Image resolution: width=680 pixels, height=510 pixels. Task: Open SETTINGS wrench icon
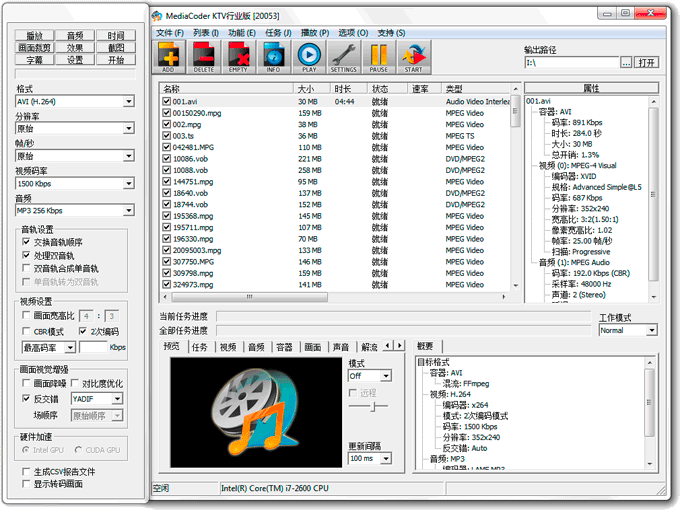tap(343, 57)
